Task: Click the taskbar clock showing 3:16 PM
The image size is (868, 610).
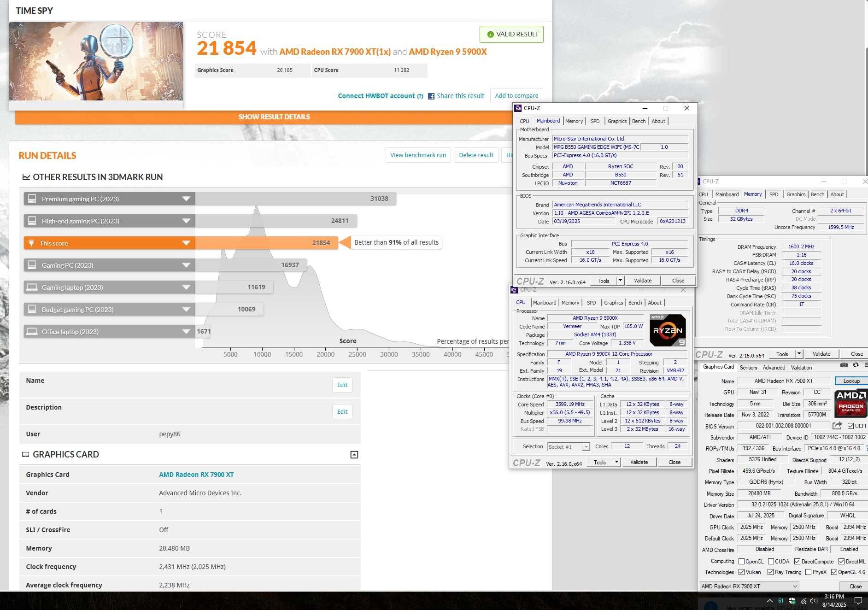Action: tap(834, 601)
